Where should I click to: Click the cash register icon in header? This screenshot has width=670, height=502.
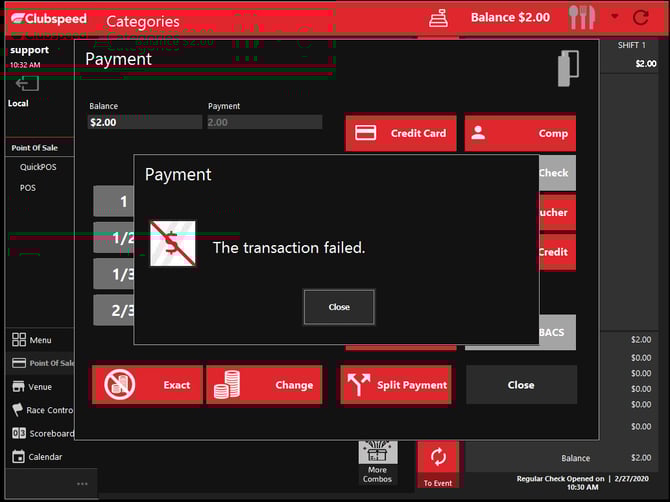tap(438, 18)
